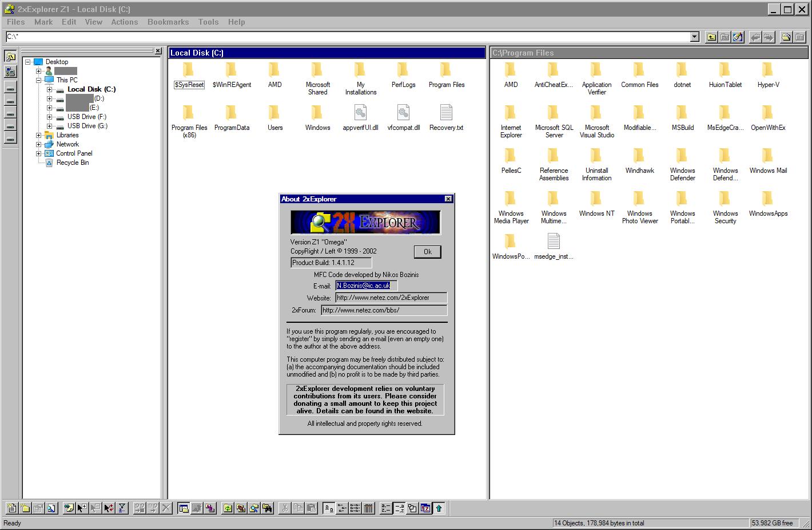Click the funnel filter icon in bottom toolbar
The image size is (812, 530).
[122, 508]
